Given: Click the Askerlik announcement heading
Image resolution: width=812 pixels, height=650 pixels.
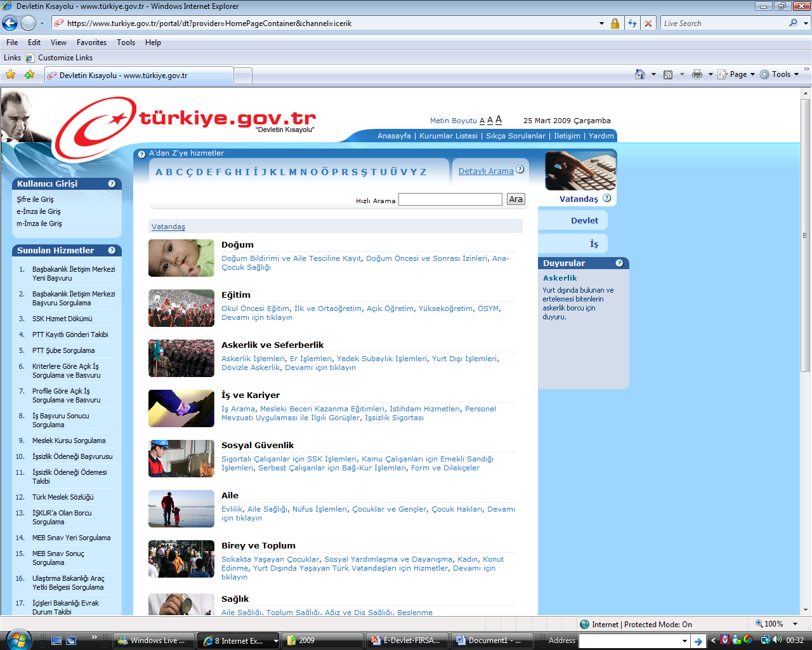Looking at the screenshot, I should (560, 278).
